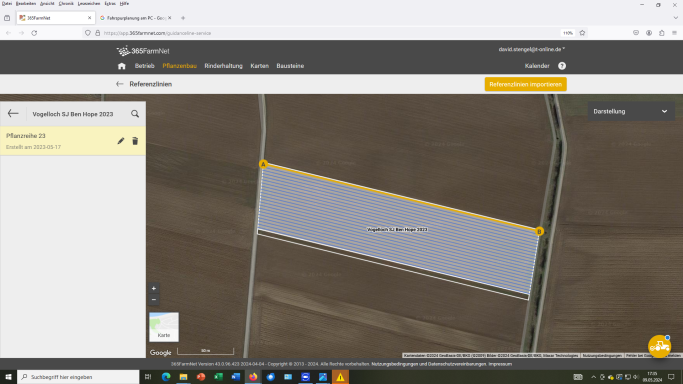Viewport: 683px width, 384px height.
Task: Open the Firefox Datei menu
Action: tap(7, 3)
